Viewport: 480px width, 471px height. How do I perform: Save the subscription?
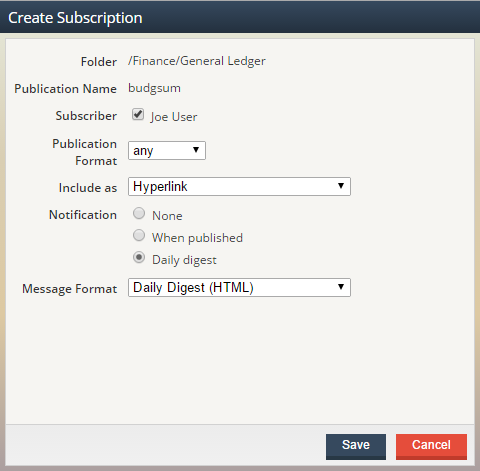pos(356,447)
